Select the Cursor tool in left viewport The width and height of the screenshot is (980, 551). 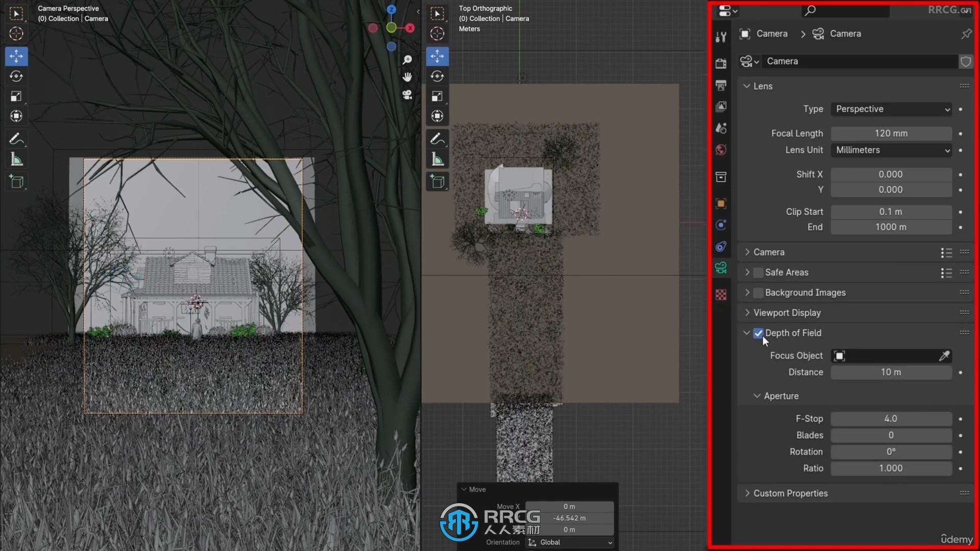pyautogui.click(x=16, y=34)
